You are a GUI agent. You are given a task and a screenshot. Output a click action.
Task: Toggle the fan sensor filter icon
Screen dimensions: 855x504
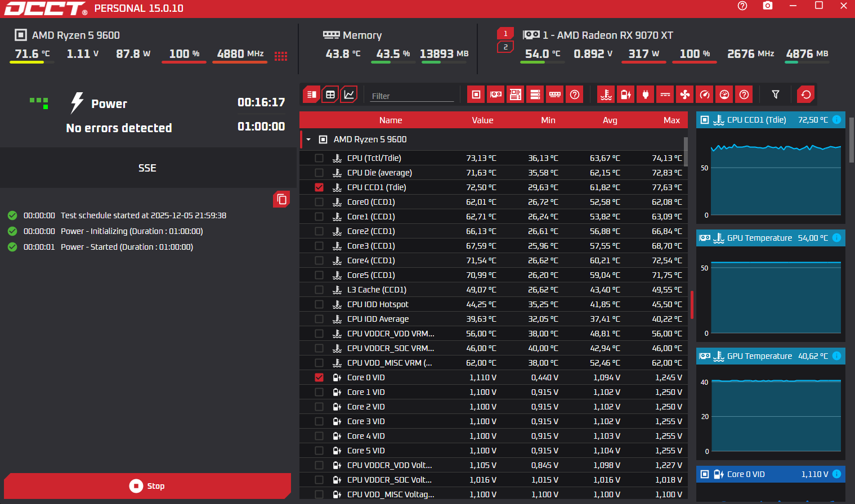tap(685, 94)
